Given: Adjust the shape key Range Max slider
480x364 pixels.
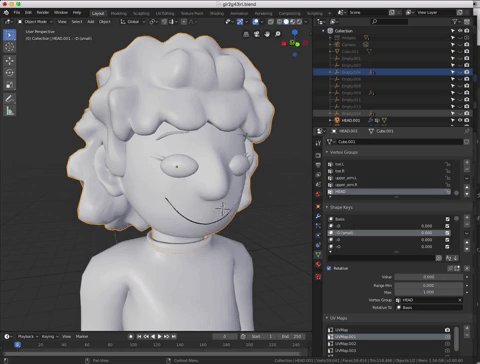Looking at the screenshot, I should pyautogui.click(x=429, y=292).
